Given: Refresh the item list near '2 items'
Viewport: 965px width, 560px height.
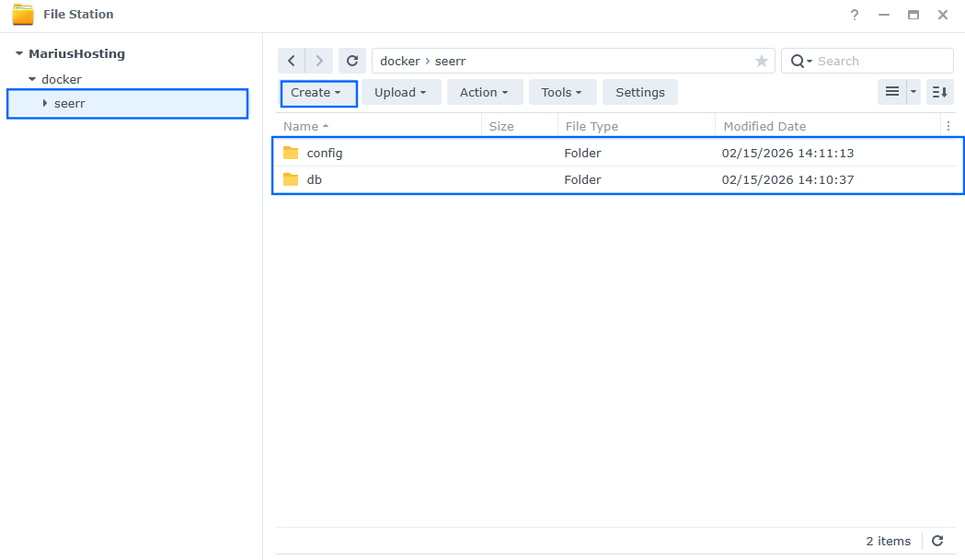Looking at the screenshot, I should tap(938, 541).
